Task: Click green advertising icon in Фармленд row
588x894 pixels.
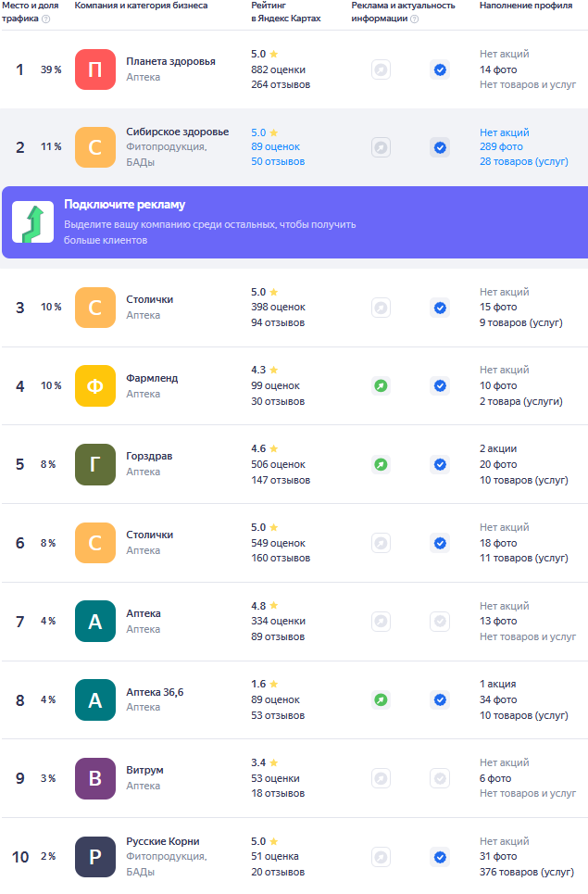Action: point(381,385)
